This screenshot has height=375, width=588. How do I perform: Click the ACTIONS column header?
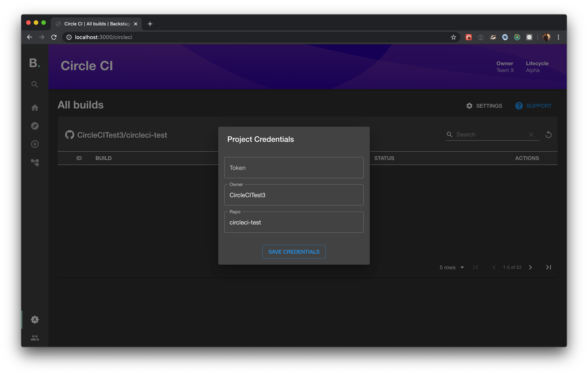[527, 158]
